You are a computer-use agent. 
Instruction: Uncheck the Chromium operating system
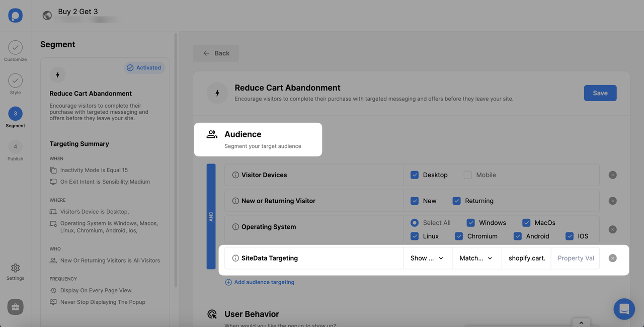click(x=459, y=236)
